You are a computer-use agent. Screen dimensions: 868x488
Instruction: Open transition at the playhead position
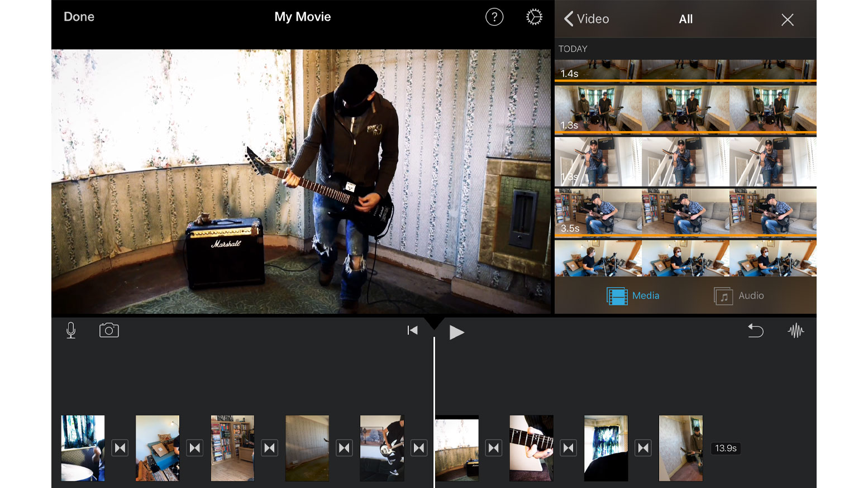(x=419, y=448)
